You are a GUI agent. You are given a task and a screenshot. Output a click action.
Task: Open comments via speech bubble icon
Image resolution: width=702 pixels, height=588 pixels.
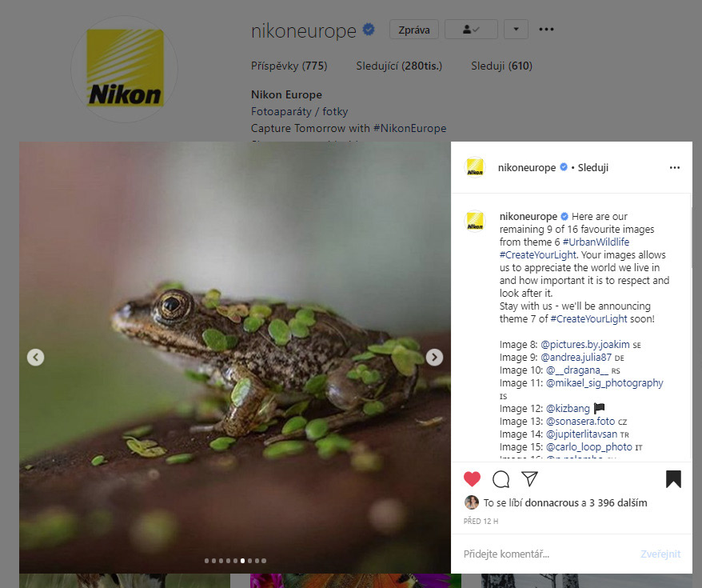(501, 479)
